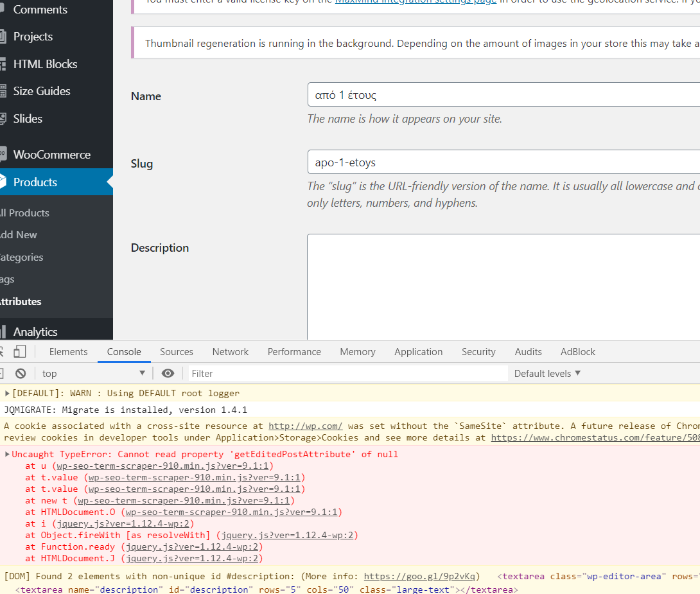
Task: Expand the Uncaught TypeError stack trace
Action: click(6, 454)
